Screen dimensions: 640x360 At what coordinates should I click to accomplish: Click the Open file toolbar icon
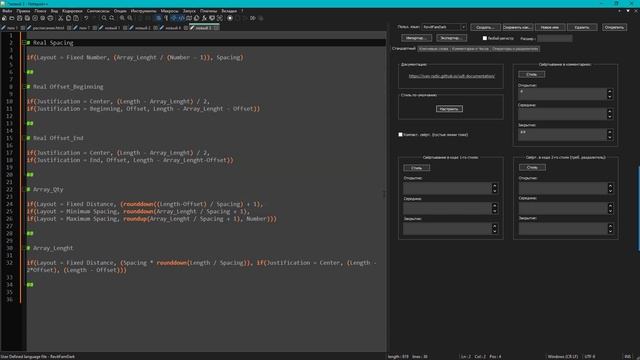pyautogui.click(x=12, y=18)
